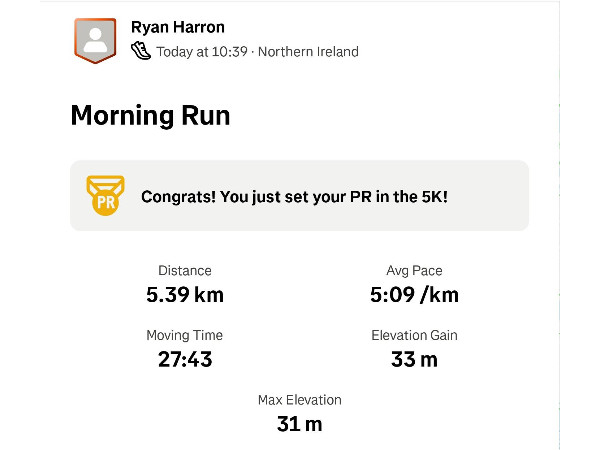Click Ryan Harron's profile avatar badge
Image resolution: width=600 pixels, height=450 pixels.
(x=95, y=40)
